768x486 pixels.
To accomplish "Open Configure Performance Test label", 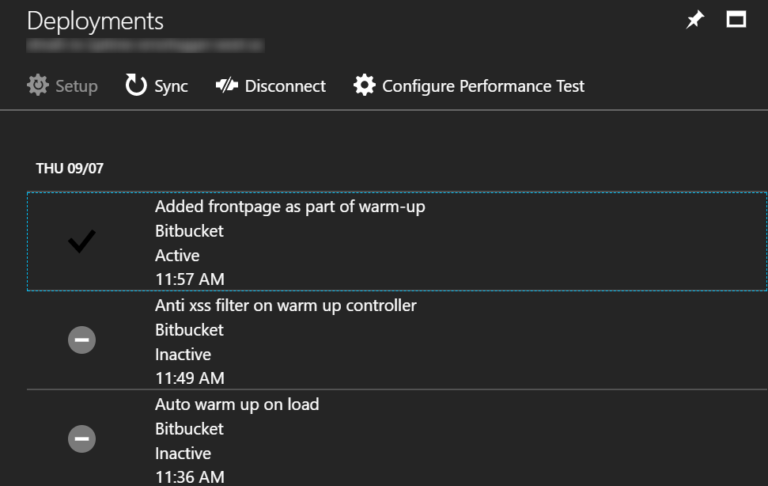I will pos(483,86).
